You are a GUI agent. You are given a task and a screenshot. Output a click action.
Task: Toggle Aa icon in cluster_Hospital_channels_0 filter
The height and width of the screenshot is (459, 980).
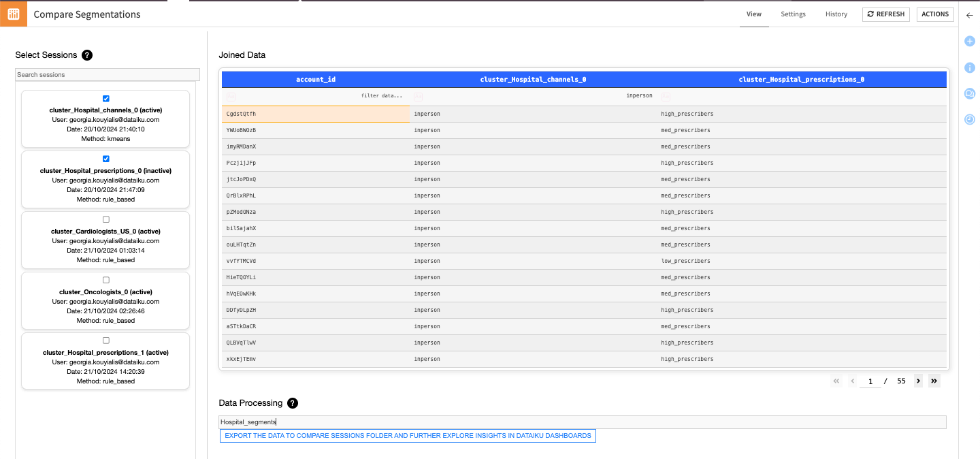[x=418, y=97]
